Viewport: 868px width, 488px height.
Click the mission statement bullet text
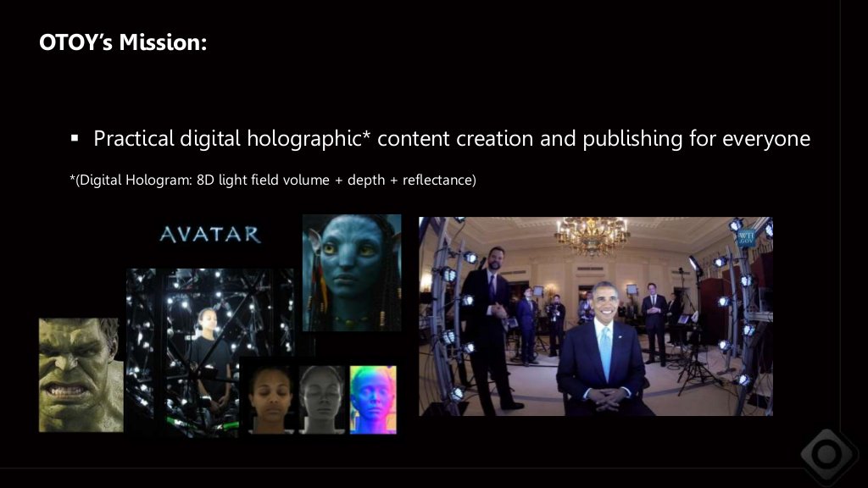click(453, 138)
